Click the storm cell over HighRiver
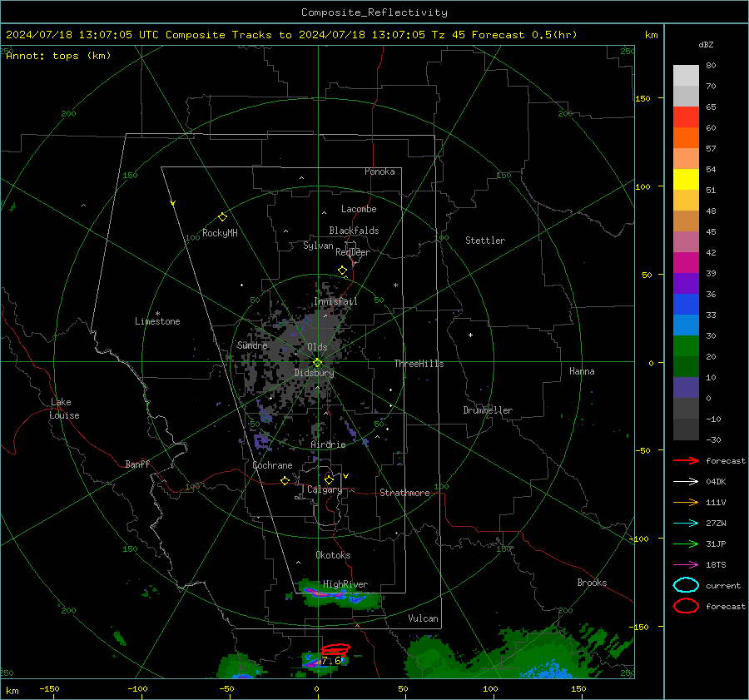749x700 pixels. coord(337,594)
